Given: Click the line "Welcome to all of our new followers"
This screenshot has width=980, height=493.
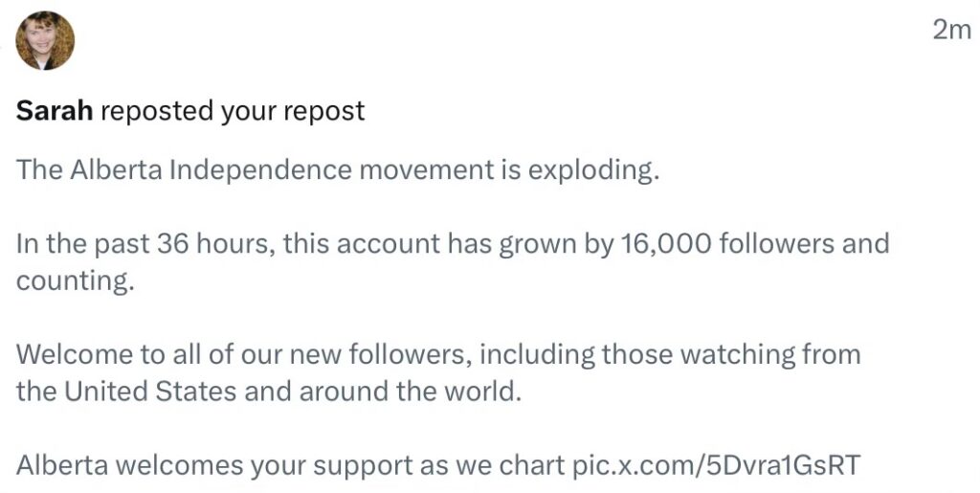Looking at the screenshot, I should pos(244,354).
